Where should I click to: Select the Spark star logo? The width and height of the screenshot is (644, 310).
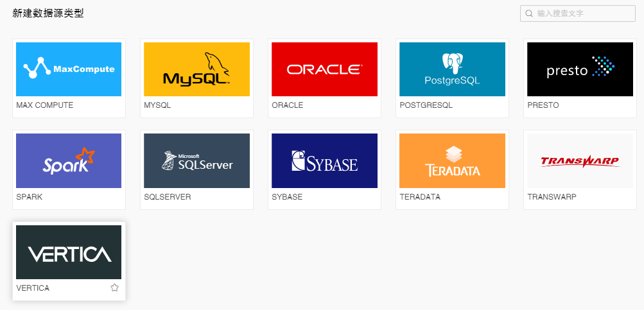(x=69, y=160)
